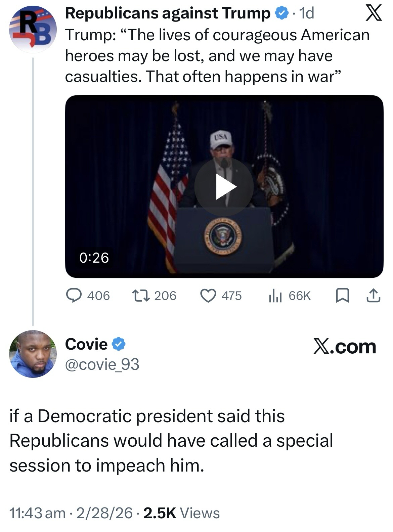Play the embedded Trump video

(x=224, y=187)
